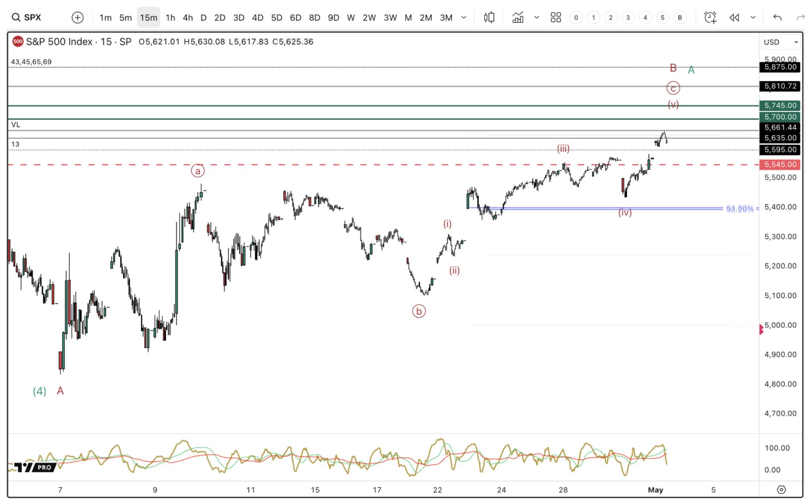The height and width of the screenshot is (504, 812).
Task: Select the green 5,700.00 price label
Action: [x=780, y=117]
